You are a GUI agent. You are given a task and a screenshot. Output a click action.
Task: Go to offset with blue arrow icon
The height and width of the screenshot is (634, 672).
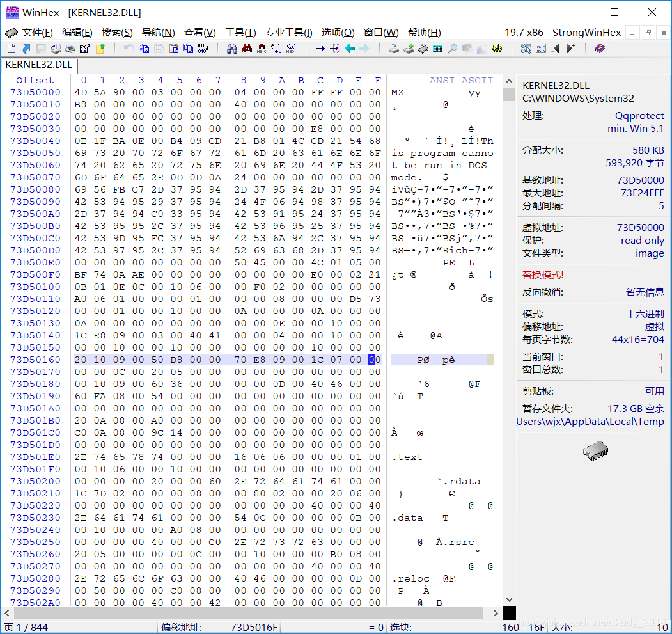tap(320, 49)
